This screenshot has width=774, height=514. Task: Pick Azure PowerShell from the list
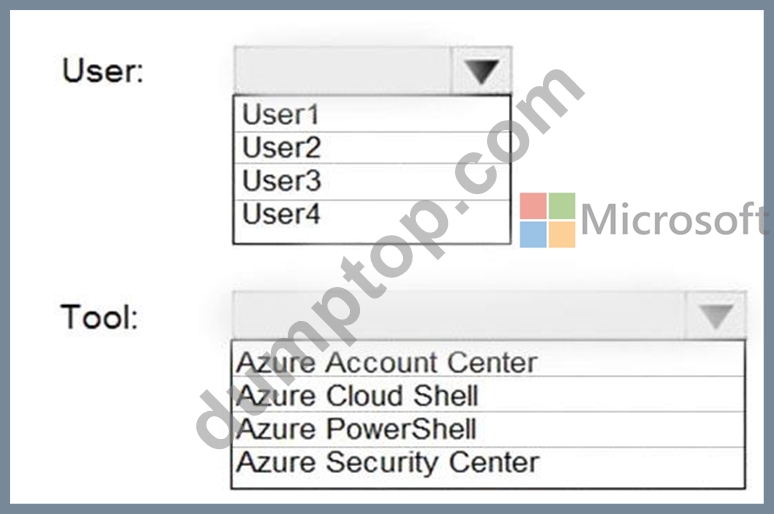pyautogui.click(x=488, y=429)
